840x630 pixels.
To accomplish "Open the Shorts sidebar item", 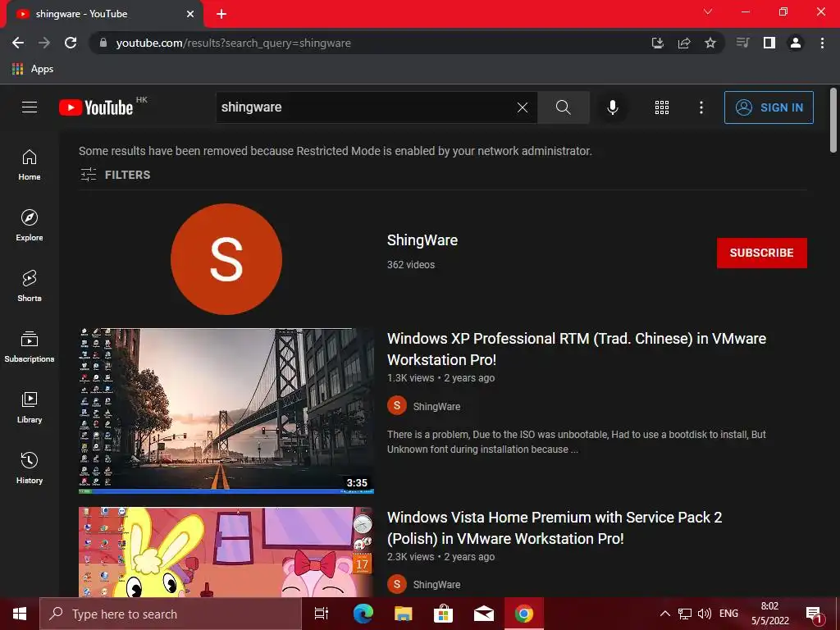I will (x=30, y=286).
